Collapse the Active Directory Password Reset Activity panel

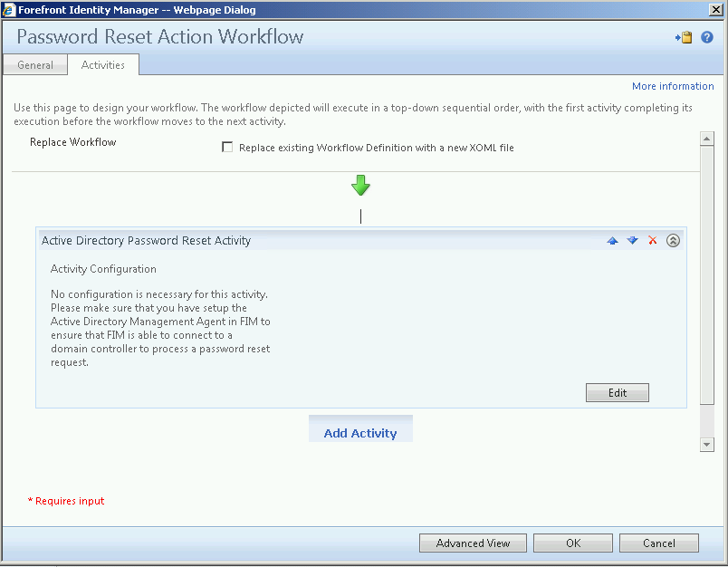pyautogui.click(x=673, y=240)
